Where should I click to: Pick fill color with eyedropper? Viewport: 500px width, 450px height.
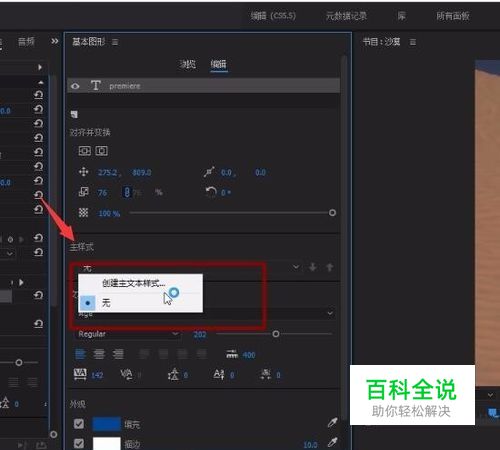click(x=332, y=423)
